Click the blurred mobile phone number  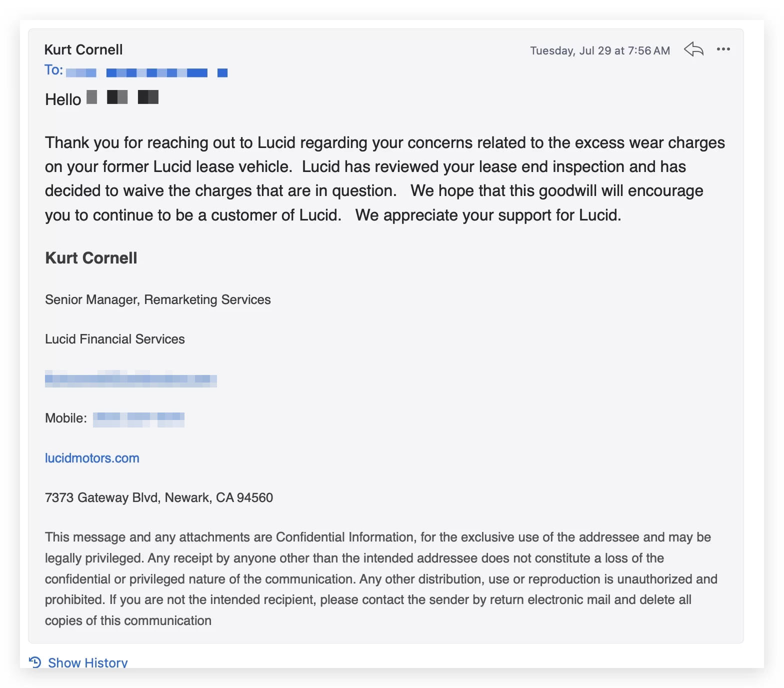(138, 418)
